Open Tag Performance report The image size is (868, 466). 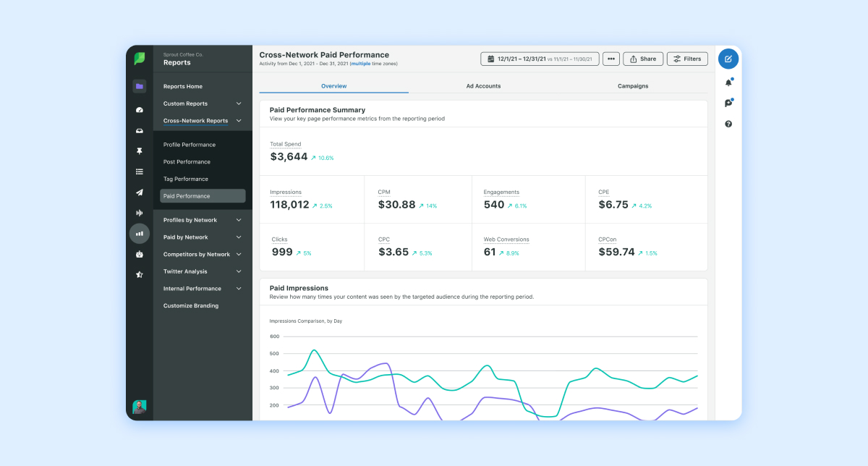click(186, 179)
